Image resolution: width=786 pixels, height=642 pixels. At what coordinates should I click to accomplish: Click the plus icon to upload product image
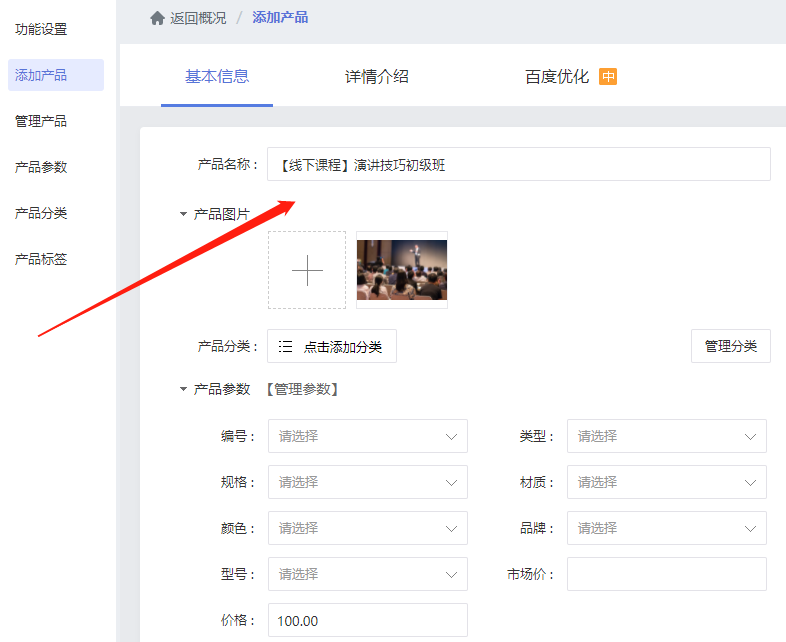307,270
